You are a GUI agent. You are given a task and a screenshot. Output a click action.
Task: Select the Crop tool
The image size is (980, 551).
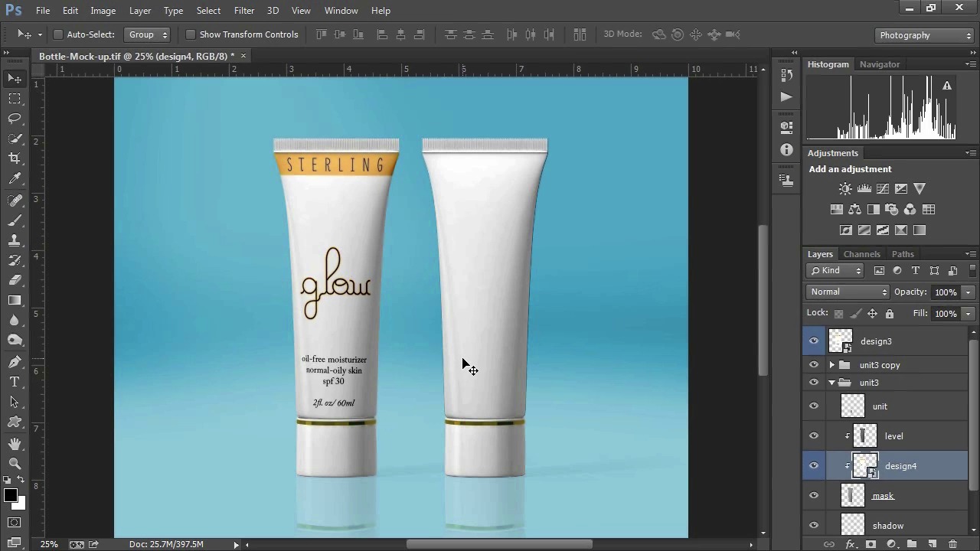click(x=15, y=158)
